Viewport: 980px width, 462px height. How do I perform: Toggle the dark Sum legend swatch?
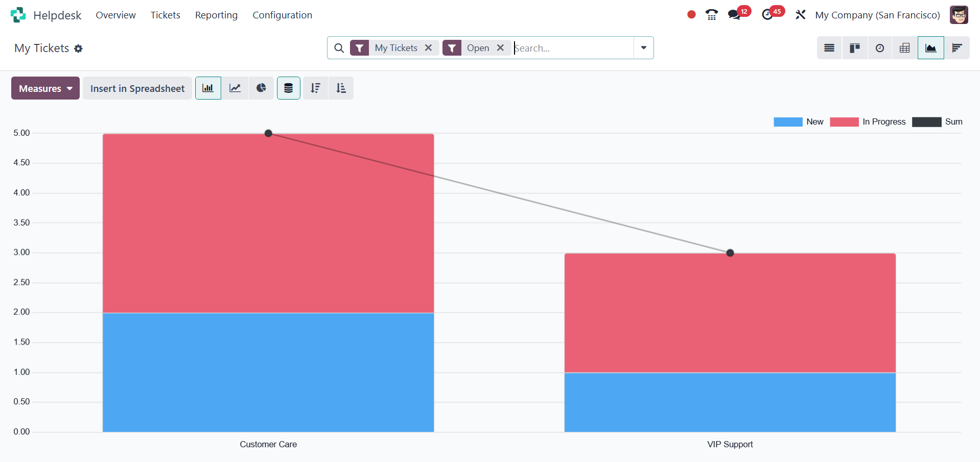point(926,122)
